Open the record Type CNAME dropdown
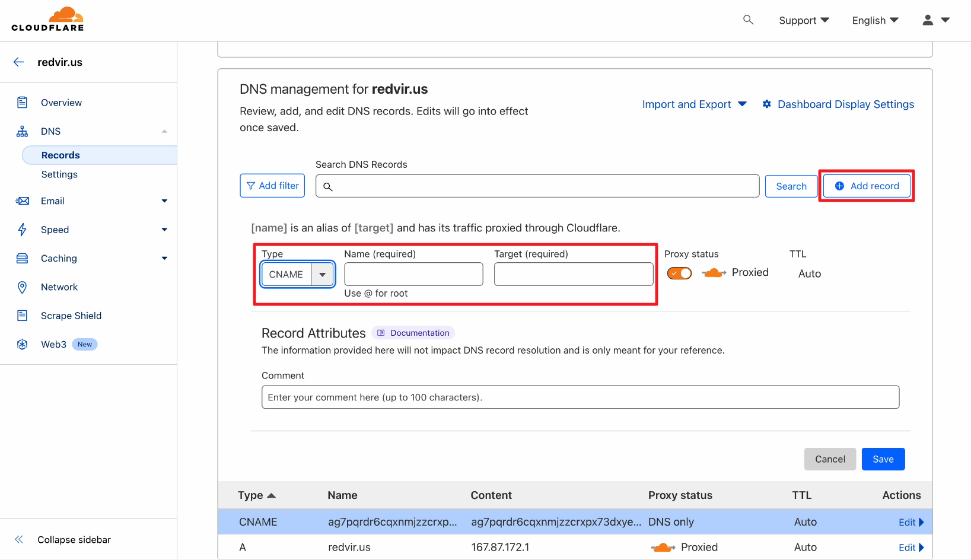The width and height of the screenshot is (971, 560). click(x=298, y=275)
